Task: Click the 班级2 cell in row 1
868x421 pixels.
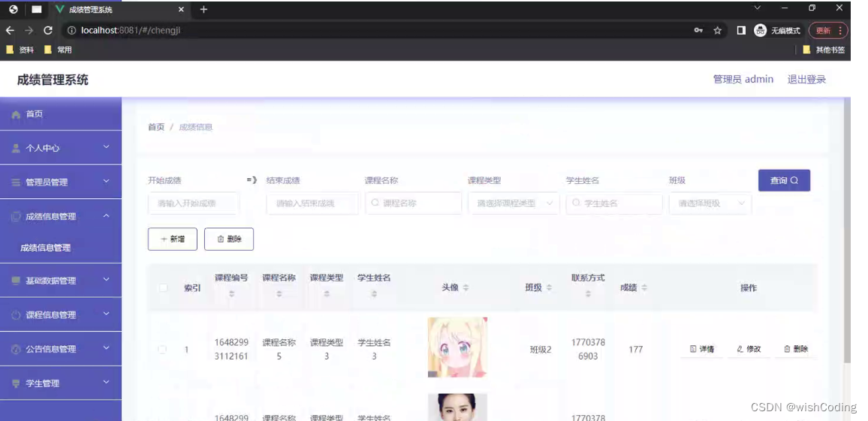Action: (541, 350)
